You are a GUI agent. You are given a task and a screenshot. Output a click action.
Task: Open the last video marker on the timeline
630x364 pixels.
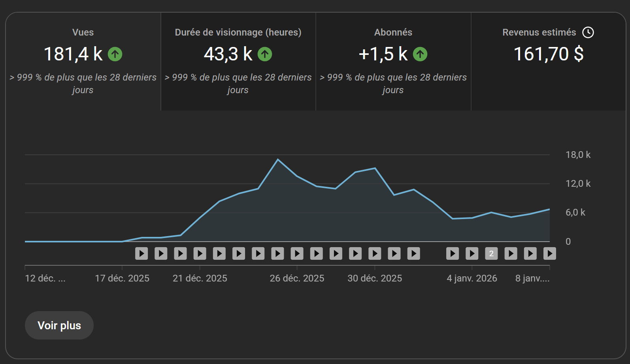[x=549, y=253]
